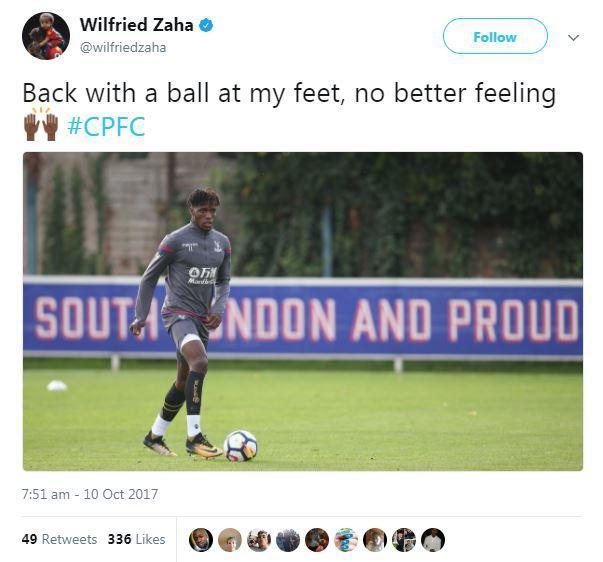Click the Wilfried Zaha display name
Screen dimensions: 603x562
(x=137, y=25)
